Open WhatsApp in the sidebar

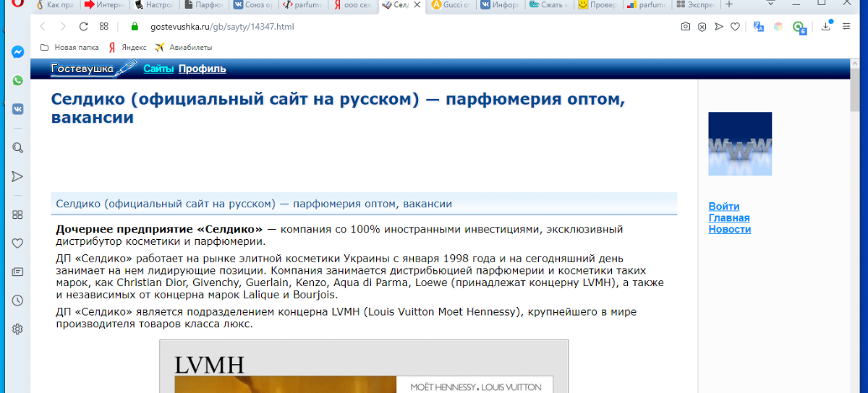pos(17,81)
